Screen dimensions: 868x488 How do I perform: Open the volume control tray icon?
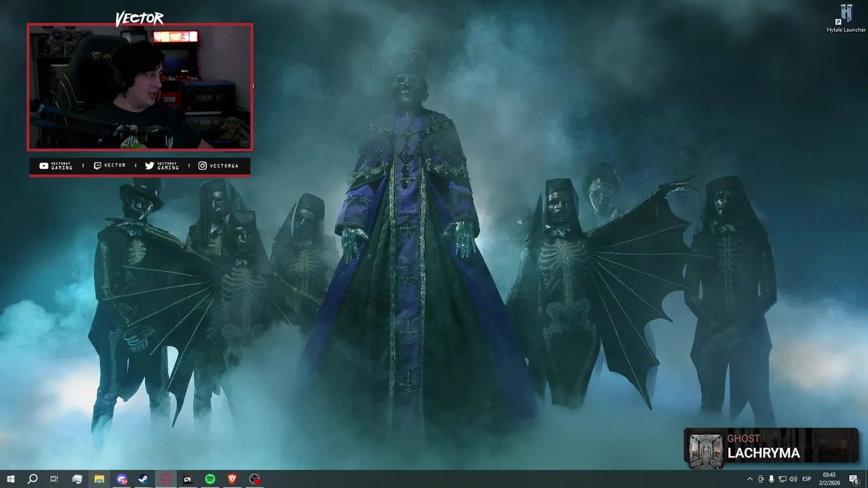793,479
